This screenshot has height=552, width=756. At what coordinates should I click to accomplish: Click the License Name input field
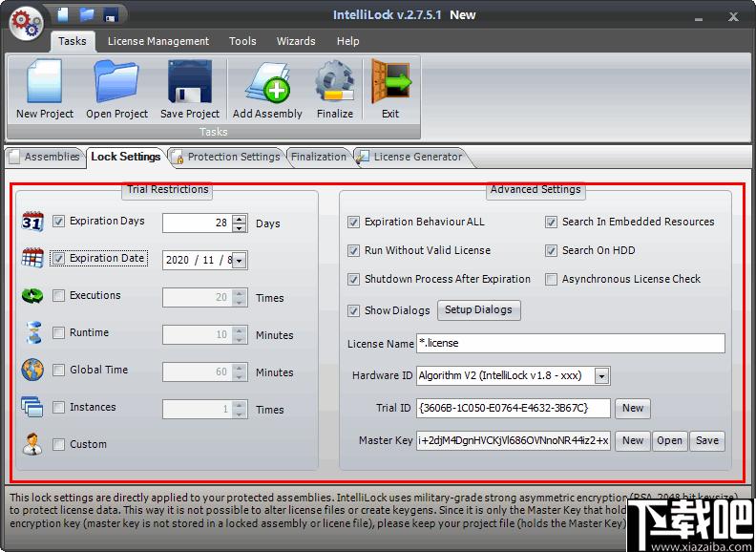(x=571, y=343)
